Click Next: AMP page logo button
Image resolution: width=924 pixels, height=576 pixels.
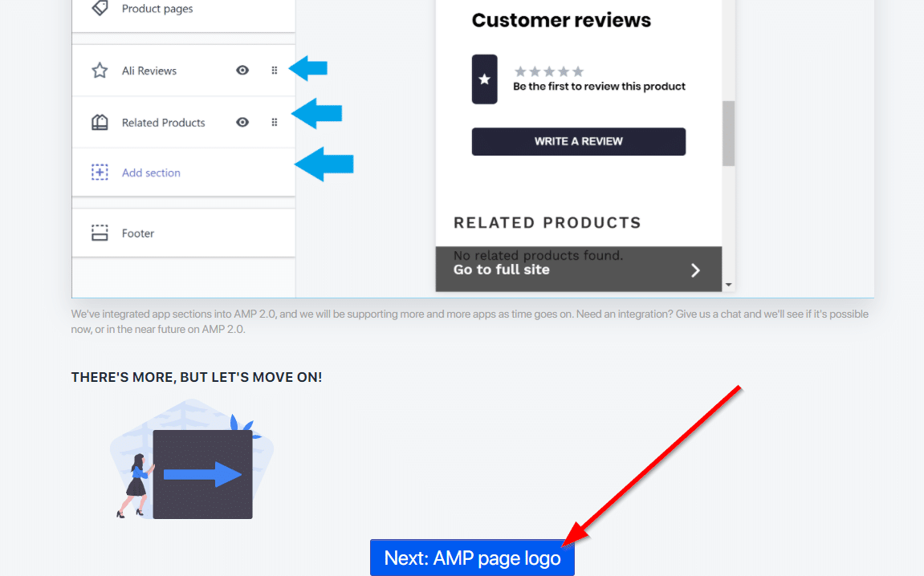coord(472,558)
